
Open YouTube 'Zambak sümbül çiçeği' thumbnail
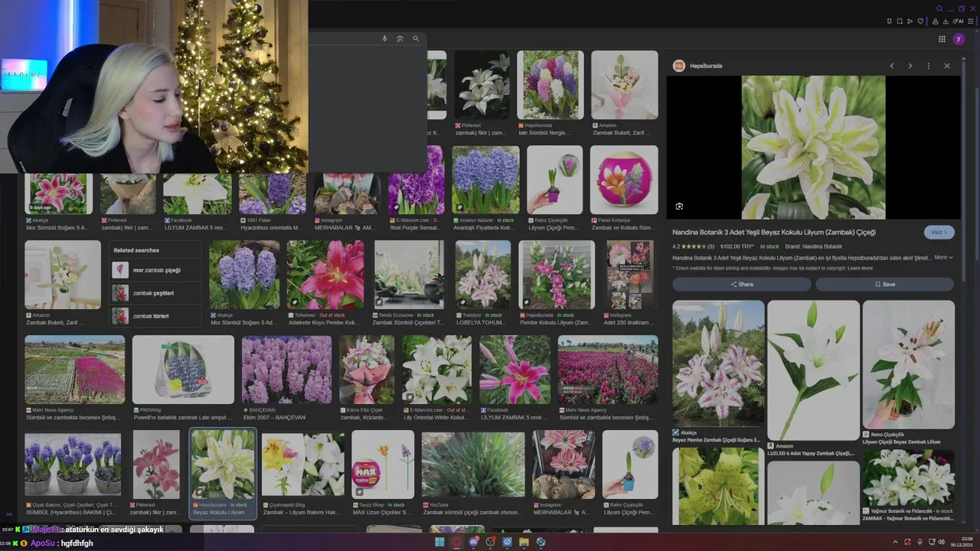click(473, 465)
